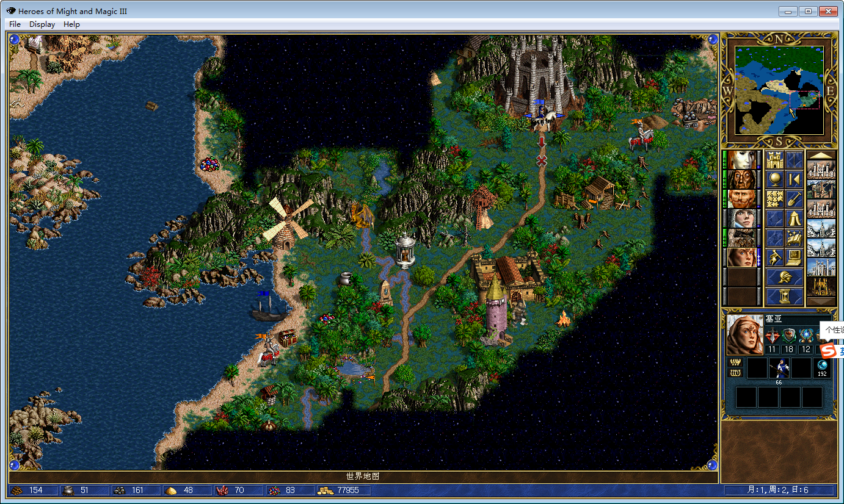
Task: Click the gem pile on the western shore
Action: pos(209,165)
